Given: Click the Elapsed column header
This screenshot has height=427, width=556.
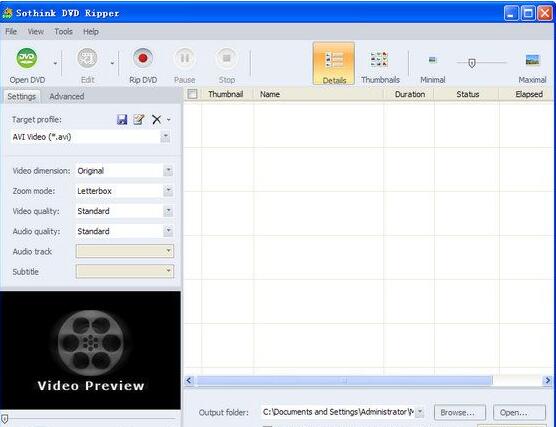Looking at the screenshot, I should pos(527,94).
